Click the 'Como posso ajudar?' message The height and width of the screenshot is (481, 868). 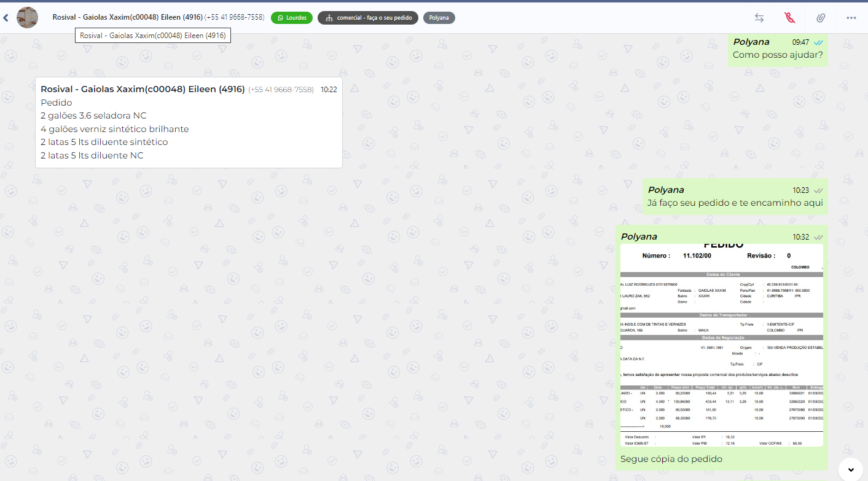coord(778,55)
